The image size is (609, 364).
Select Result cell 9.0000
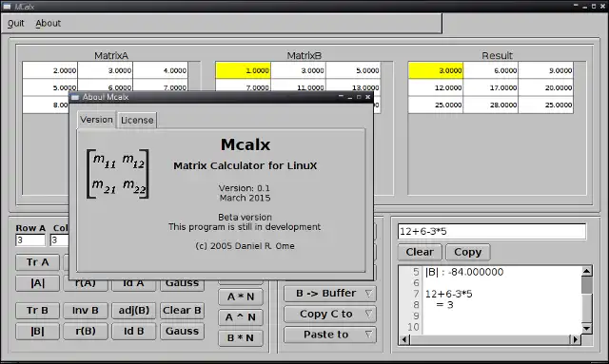546,70
